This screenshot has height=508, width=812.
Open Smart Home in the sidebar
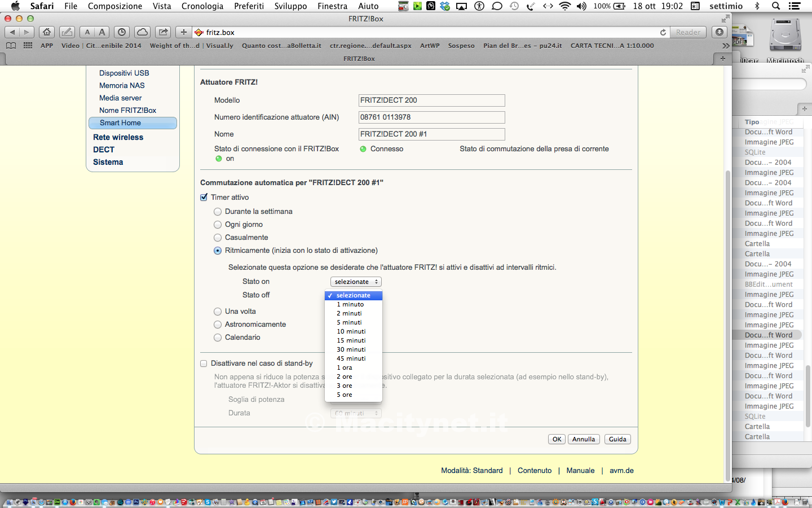point(133,123)
